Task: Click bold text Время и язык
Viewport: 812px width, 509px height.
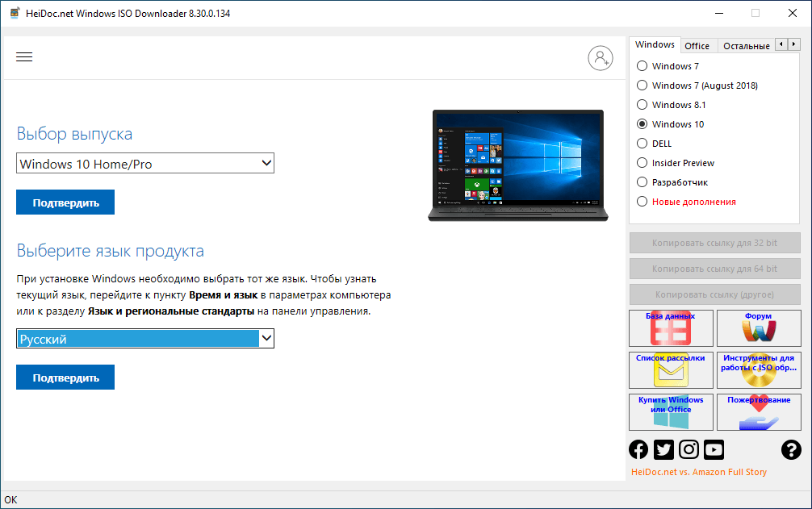Action: pyautogui.click(x=224, y=295)
